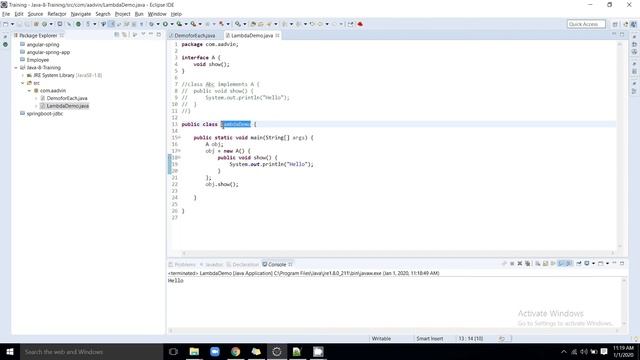The image size is (640, 360).
Task: Click the Open Type toolbar icon
Action: pos(253,24)
